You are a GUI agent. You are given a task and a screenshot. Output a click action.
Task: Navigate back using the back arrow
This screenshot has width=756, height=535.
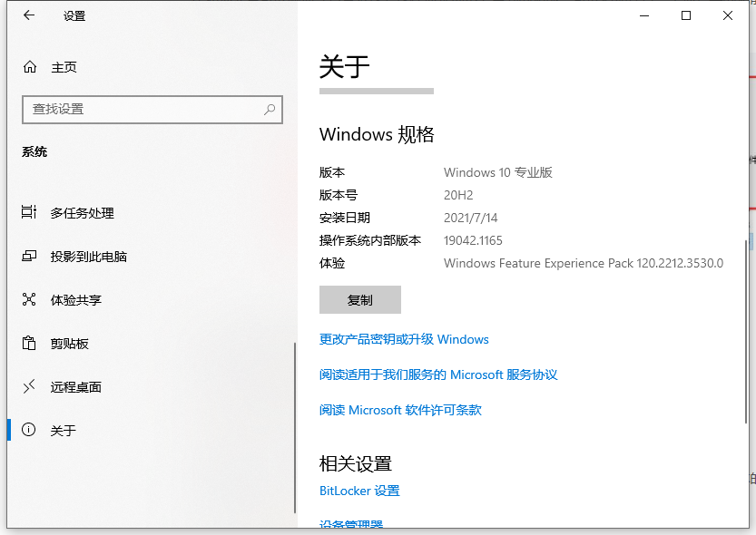(28, 15)
